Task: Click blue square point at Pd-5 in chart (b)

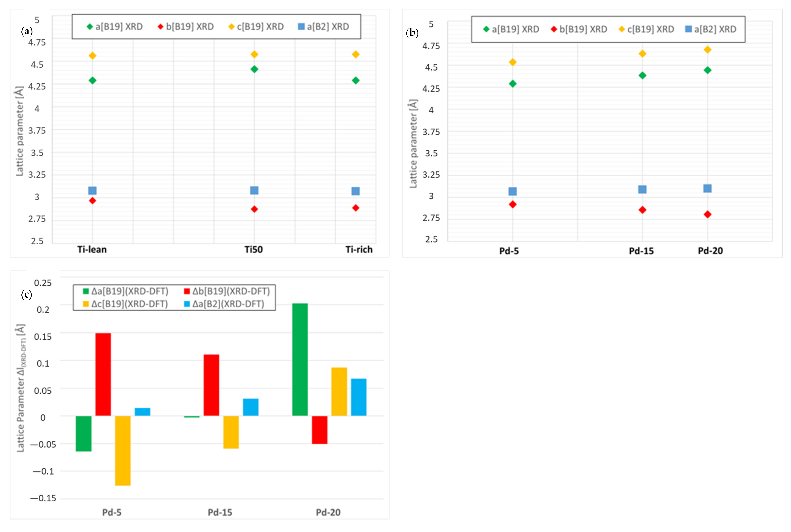Action: point(513,191)
